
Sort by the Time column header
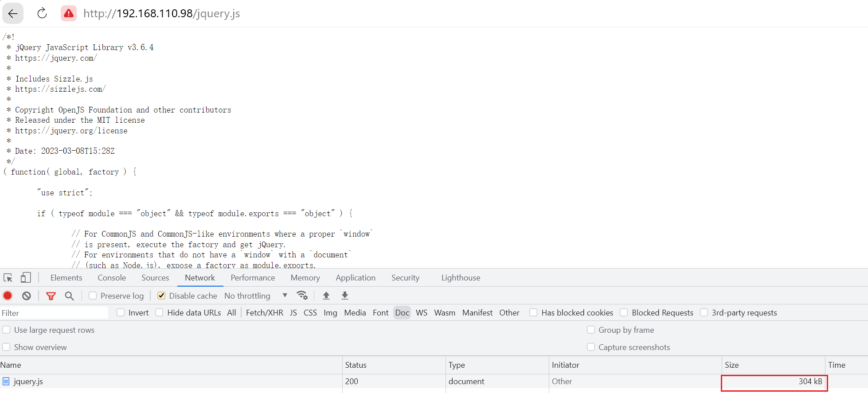pos(847,365)
